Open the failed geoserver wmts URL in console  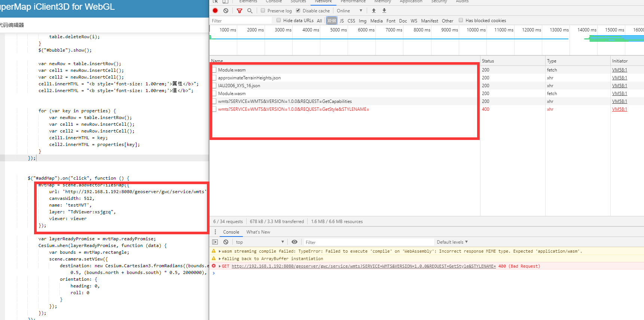364,266
